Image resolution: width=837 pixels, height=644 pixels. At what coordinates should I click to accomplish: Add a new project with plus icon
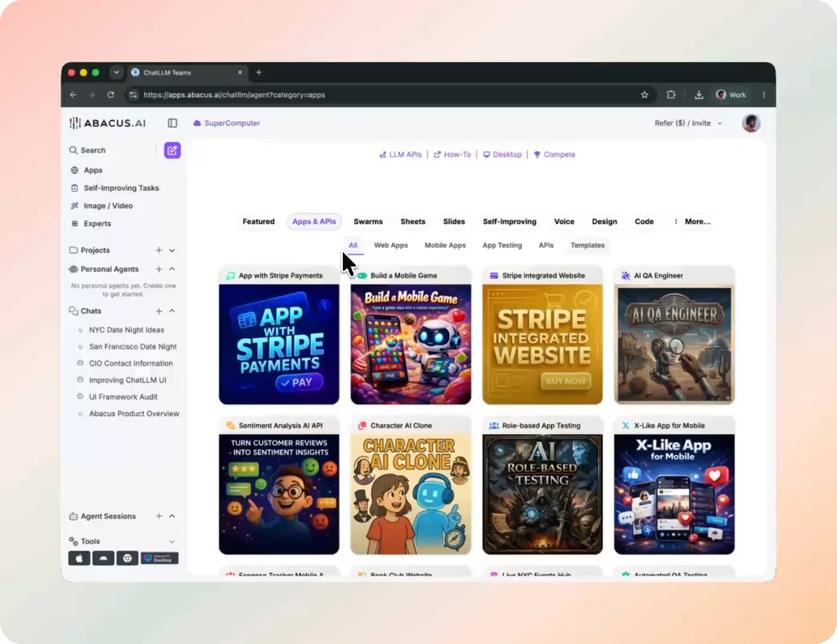(x=159, y=250)
